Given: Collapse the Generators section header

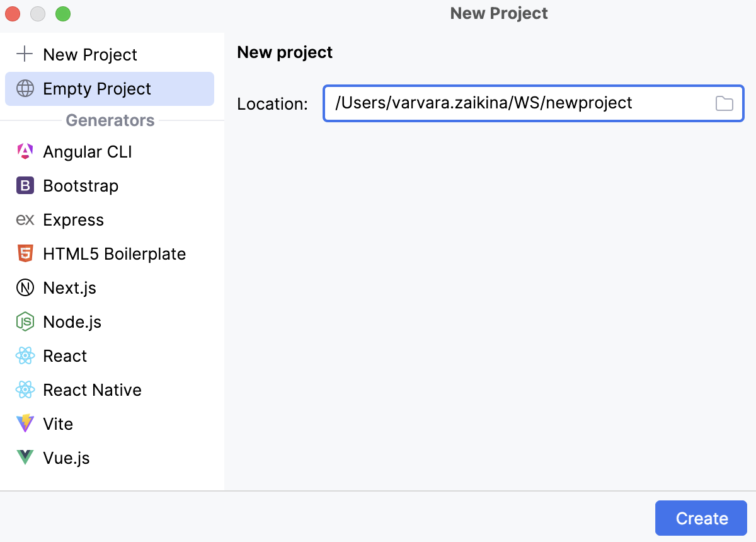Looking at the screenshot, I should (110, 120).
